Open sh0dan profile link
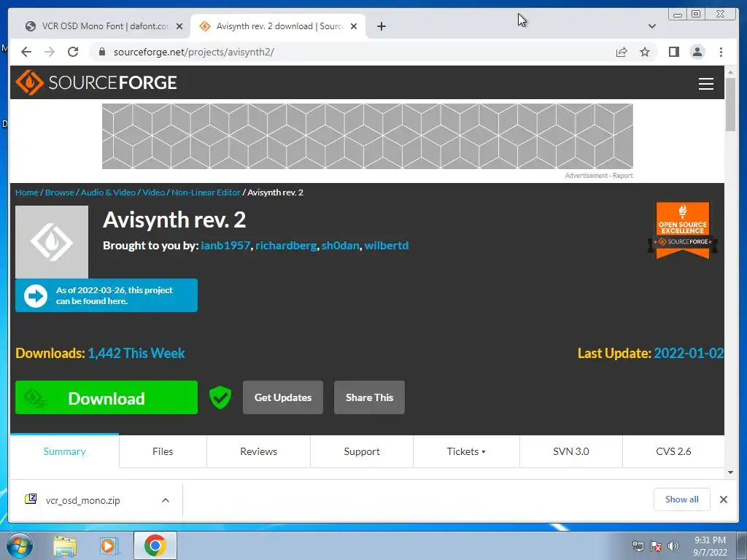 click(340, 246)
